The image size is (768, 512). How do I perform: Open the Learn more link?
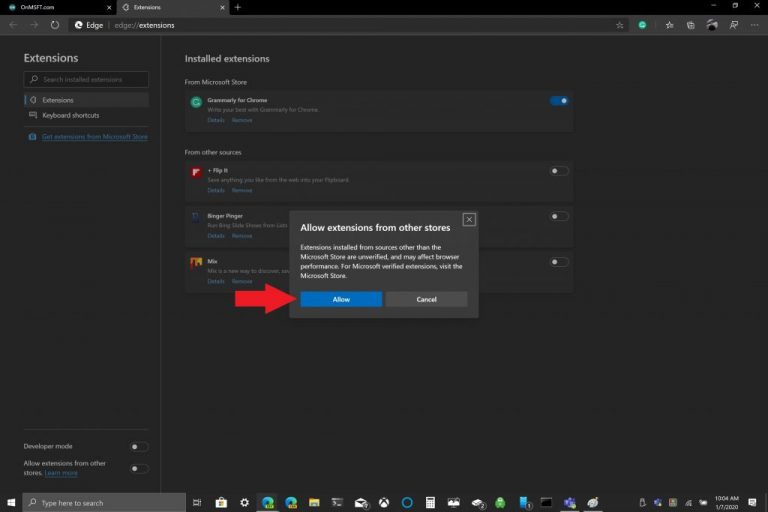click(61, 473)
